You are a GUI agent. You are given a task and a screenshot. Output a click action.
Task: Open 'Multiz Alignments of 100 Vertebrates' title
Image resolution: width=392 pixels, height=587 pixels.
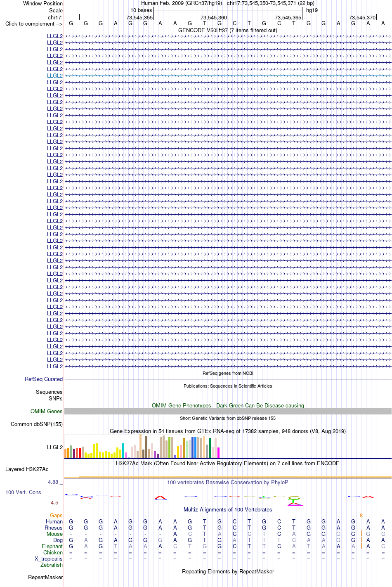click(x=228, y=509)
